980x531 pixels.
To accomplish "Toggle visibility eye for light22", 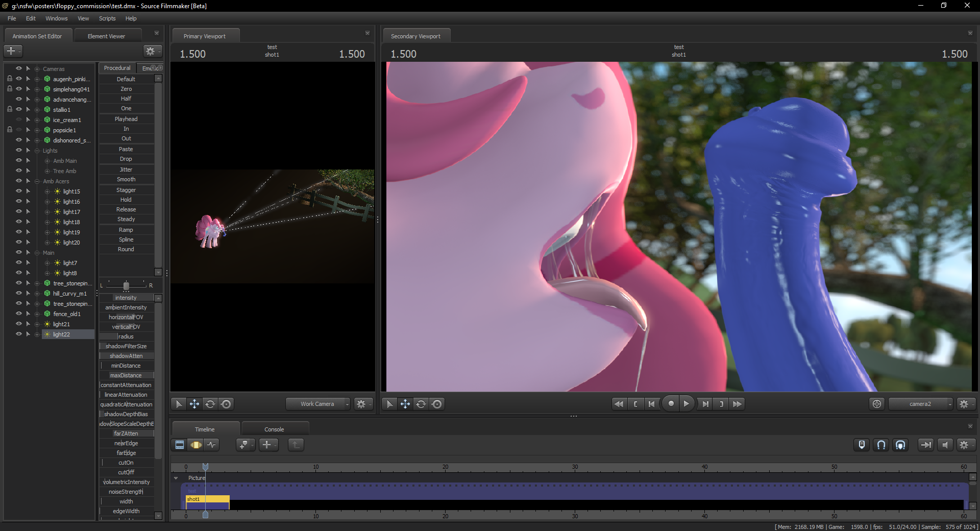I will coord(19,334).
